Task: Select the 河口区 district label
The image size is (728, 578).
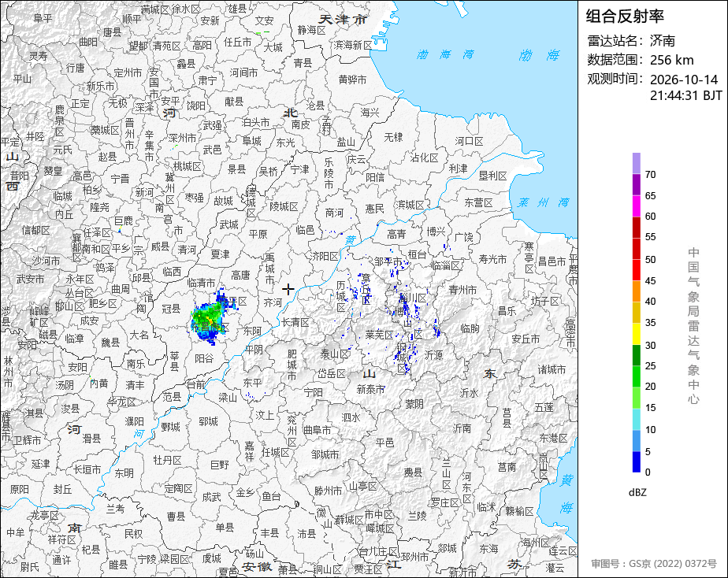Action: pos(469,141)
